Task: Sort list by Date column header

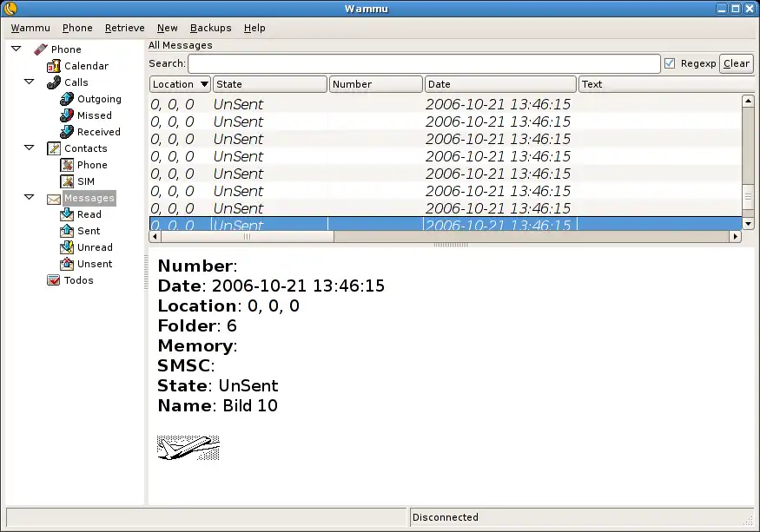Action: point(500,84)
